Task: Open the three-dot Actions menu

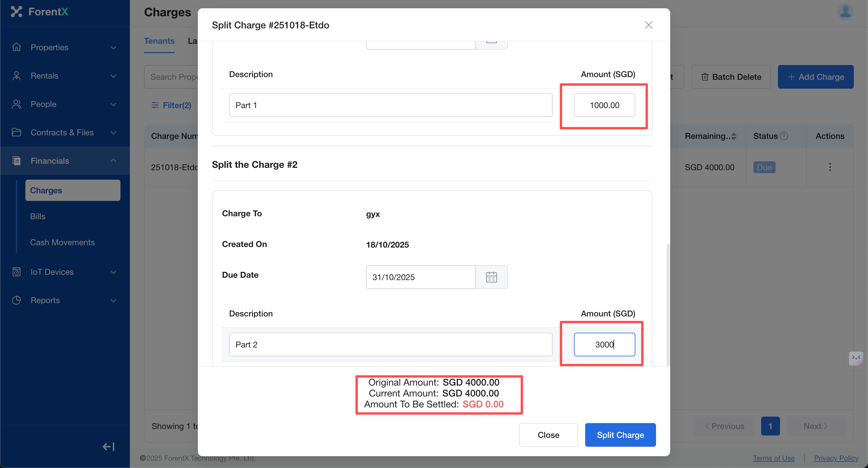Action: (830, 167)
